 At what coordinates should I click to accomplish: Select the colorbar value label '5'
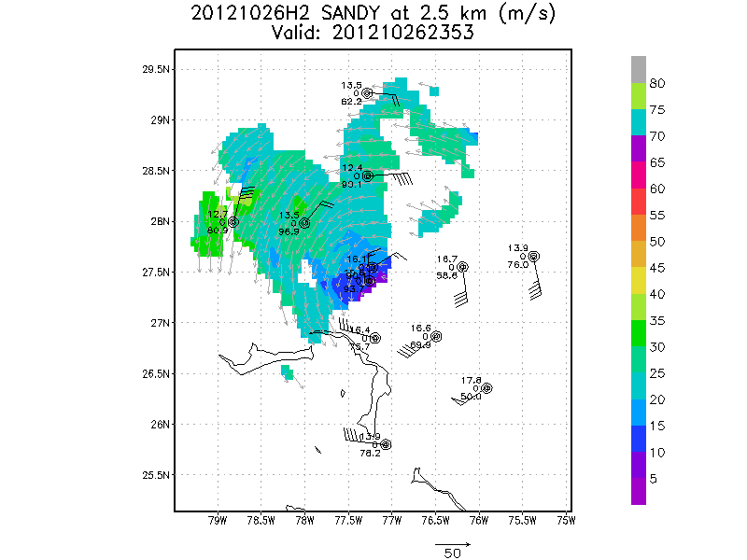653,479
